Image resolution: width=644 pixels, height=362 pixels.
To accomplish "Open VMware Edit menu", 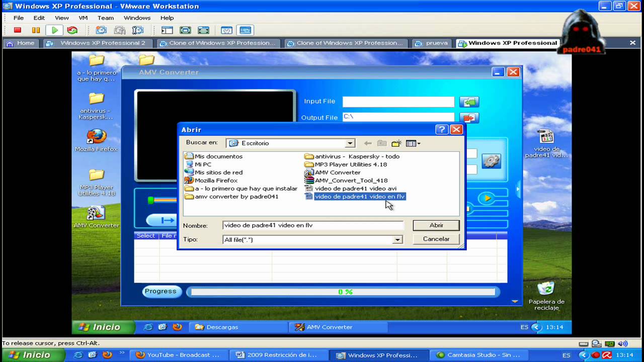I will point(39,18).
